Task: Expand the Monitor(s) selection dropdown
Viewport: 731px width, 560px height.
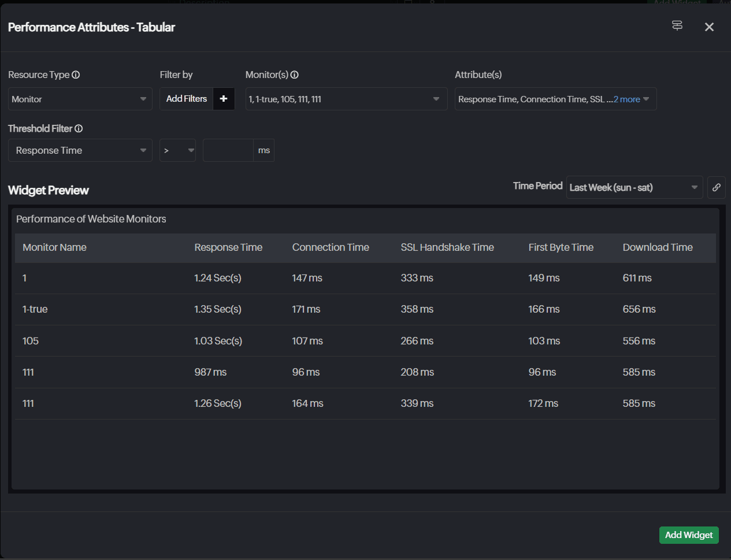Action: tap(346, 99)
